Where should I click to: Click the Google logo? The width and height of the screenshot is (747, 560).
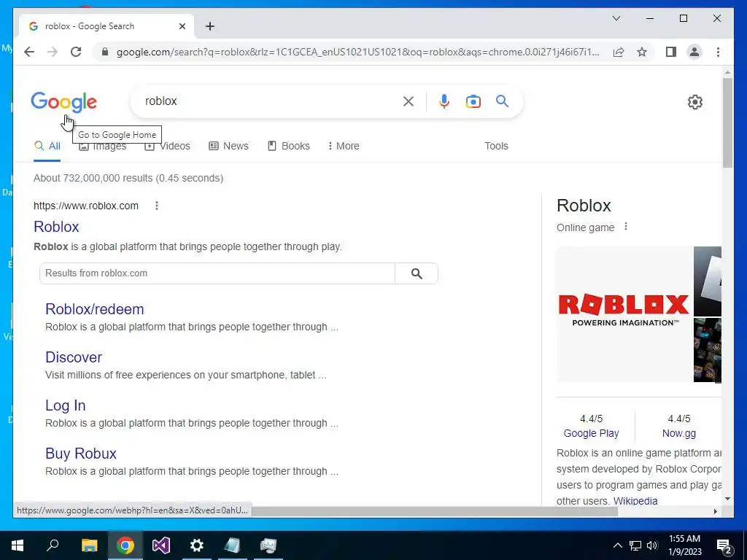click(x=64, y=102)
